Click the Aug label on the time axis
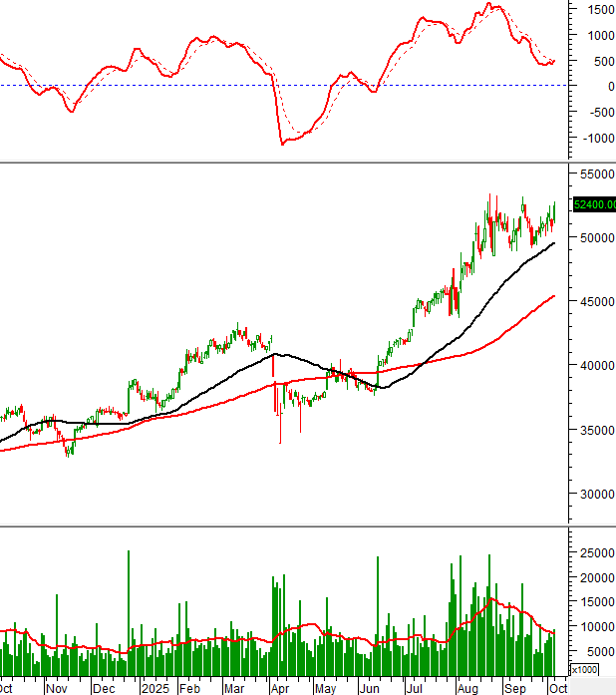The height and width of the screenshot is (695, 616). click(x=466, y=688)
